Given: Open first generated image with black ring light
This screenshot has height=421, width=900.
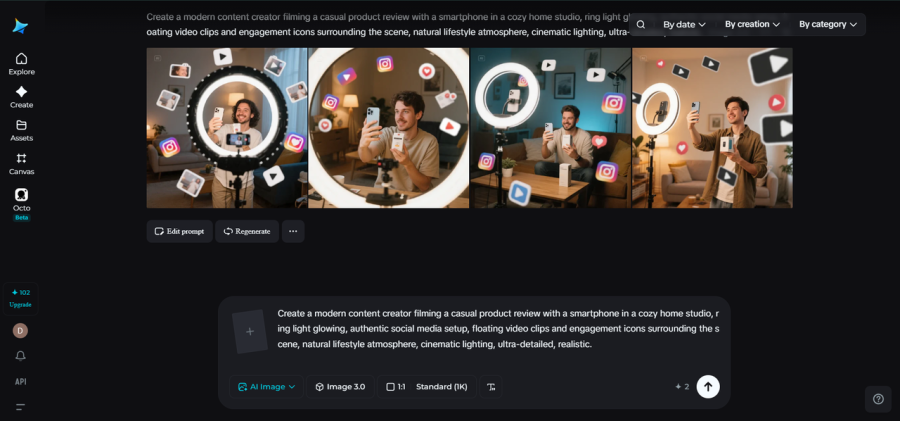Looking at the screenshot, I should [x=227, y=128].
